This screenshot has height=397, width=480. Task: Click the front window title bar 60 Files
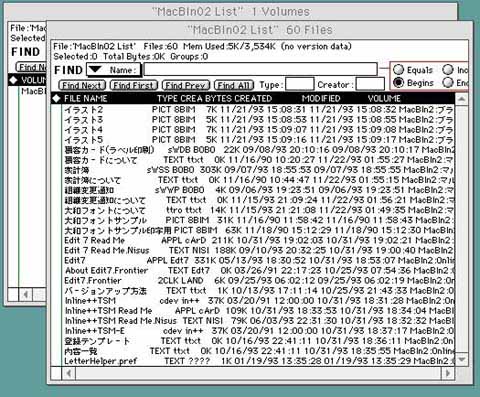(259, 30)
